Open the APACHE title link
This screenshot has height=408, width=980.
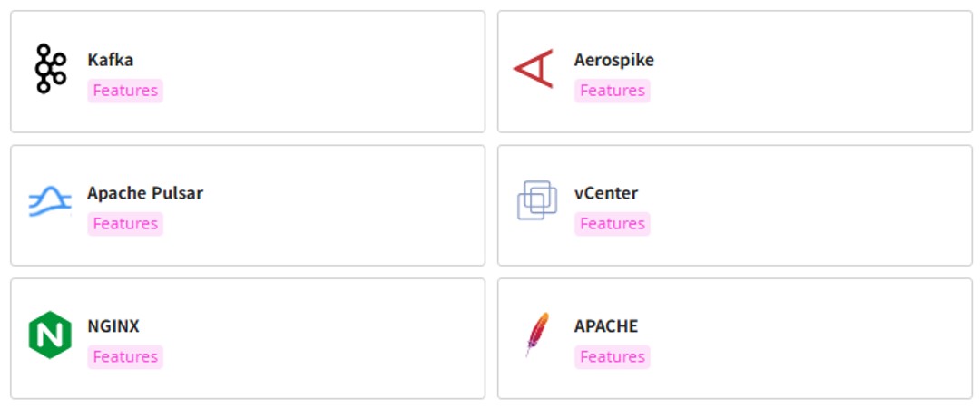tap(605, 326)
